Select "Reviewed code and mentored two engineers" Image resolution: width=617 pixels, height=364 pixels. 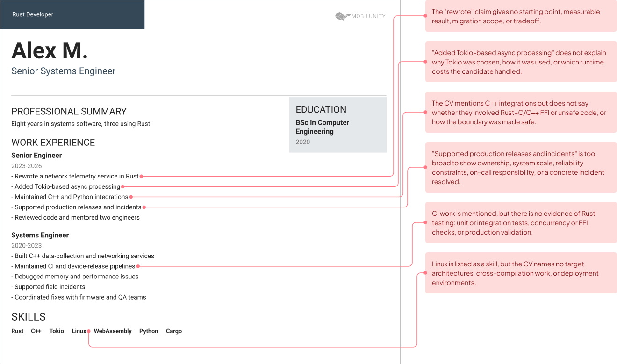75,217
